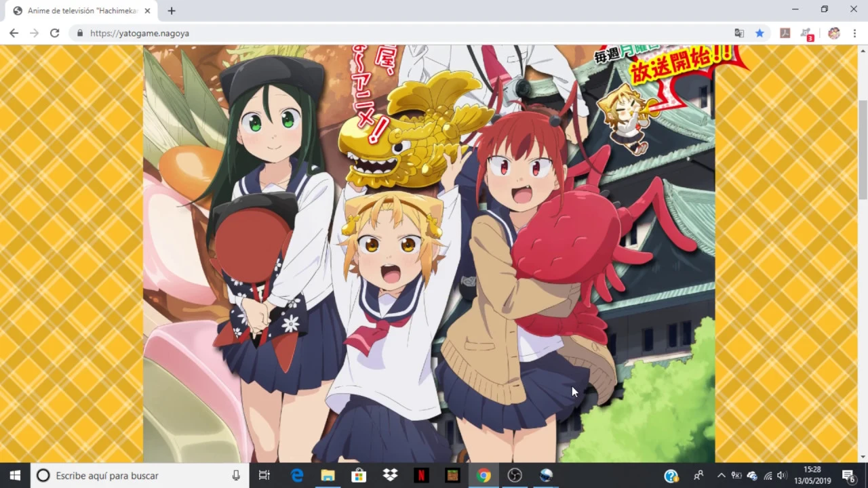
Task: Open the Windows Start menu
Action: pos(15,476)
